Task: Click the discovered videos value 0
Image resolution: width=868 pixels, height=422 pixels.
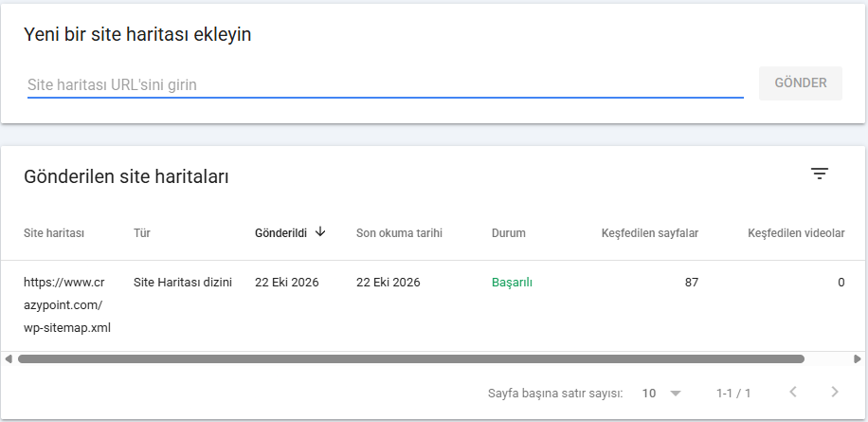Action: (841, 283)
